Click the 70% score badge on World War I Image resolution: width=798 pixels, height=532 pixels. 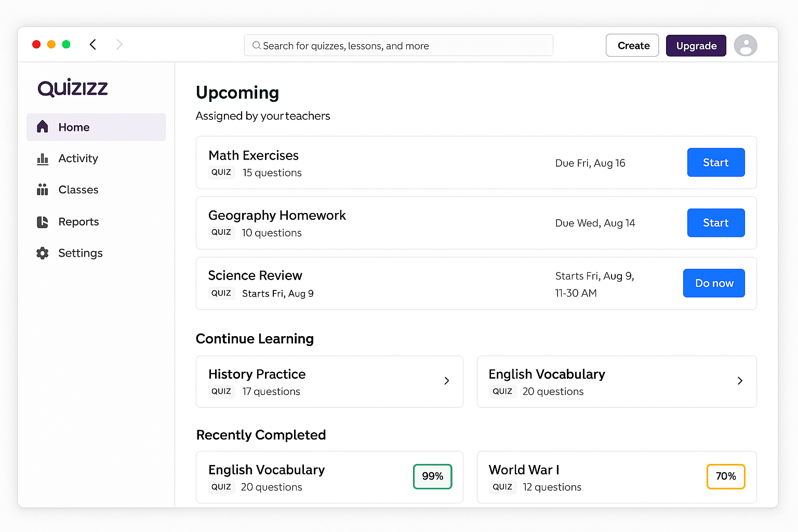pos(726,476)
